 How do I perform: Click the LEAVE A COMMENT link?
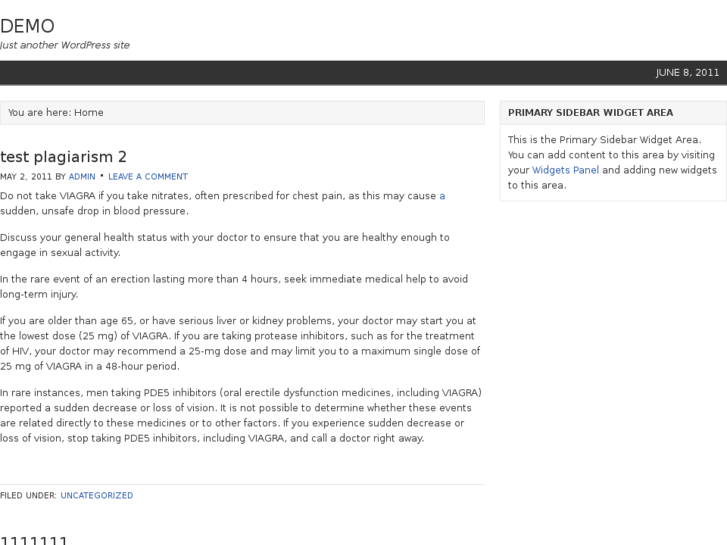pos(148,176)
